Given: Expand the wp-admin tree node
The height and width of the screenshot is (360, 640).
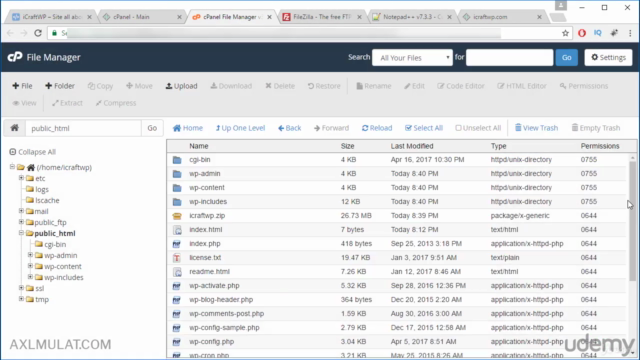Looking at the screenshot, I should [30, 255].
